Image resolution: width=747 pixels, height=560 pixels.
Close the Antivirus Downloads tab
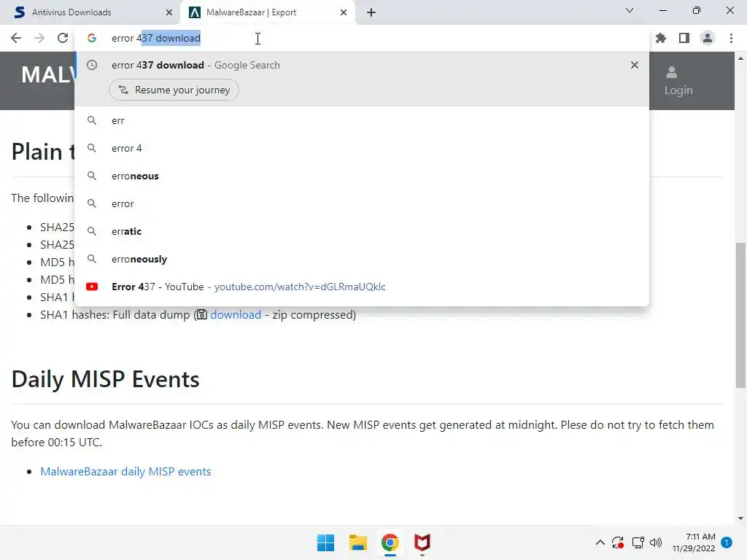pyautogui.click(x=169, y=12)
